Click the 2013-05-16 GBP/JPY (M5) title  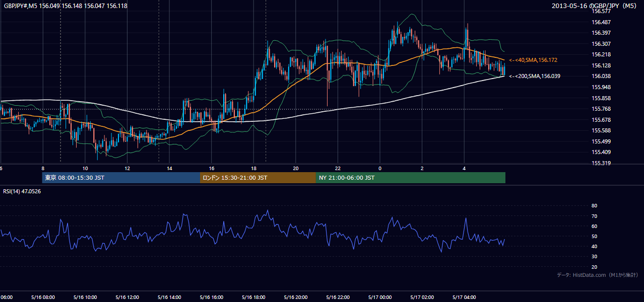point(595,6)
